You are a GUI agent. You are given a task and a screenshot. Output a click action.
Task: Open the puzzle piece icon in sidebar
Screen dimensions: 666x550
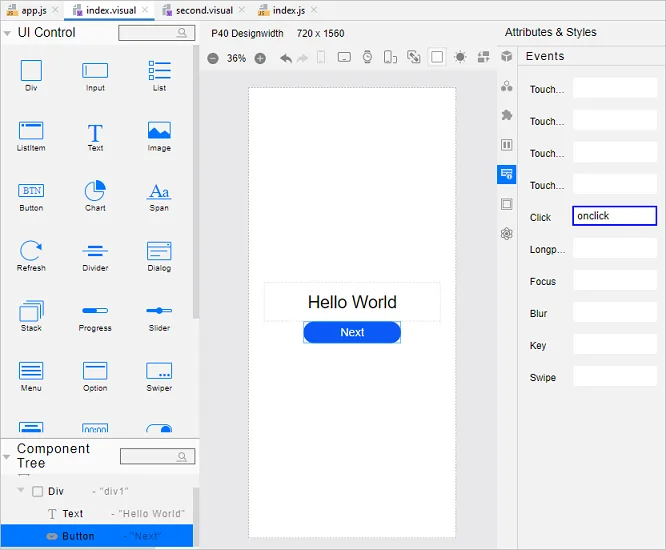pos(506,115)
